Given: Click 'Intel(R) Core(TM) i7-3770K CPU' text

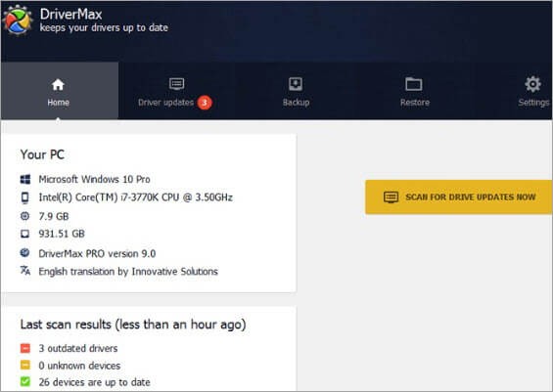Looking at the screenshot, I should 136,197.
